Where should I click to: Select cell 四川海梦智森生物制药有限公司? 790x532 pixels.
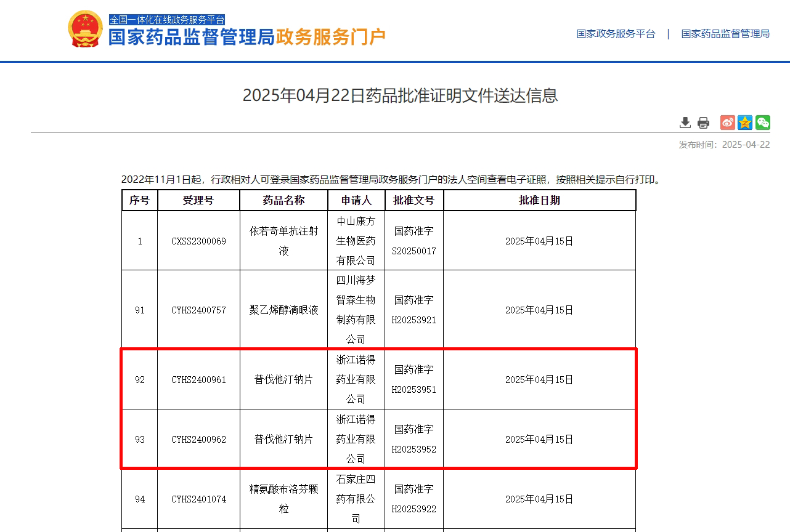(x=356, y=310)
